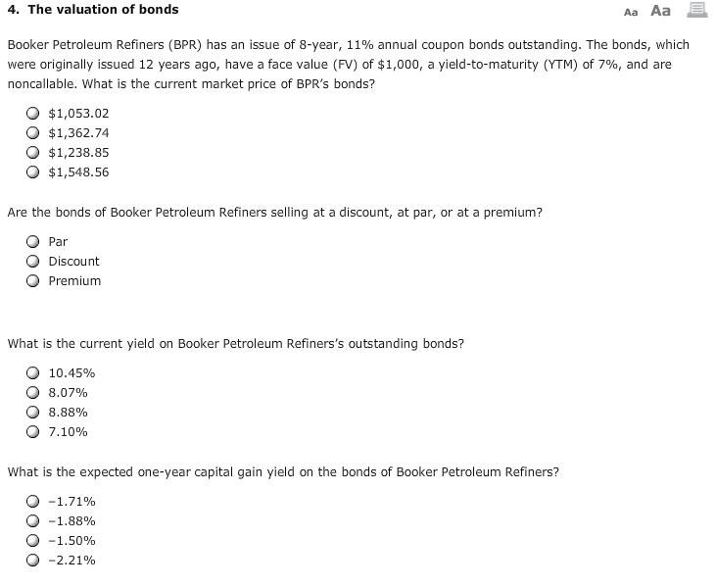Choose 8.07% as current yield
Image resolution: width=716 pixels, height=588 pixels.
(x=32, y=392)
